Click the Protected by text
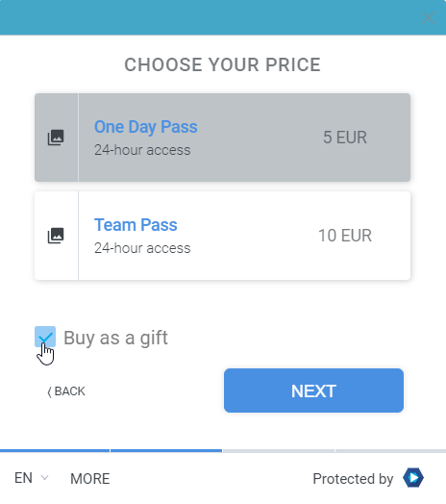This screenshot has height=504, width=446. [353, 479]
